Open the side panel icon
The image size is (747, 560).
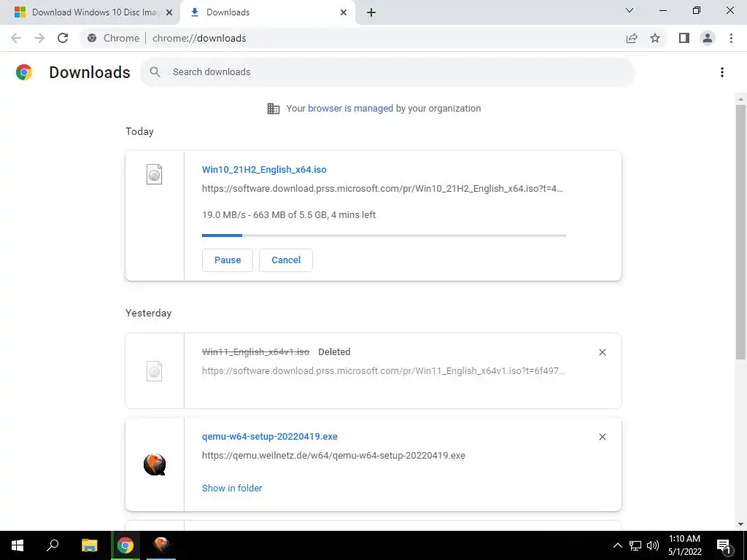[684, 38]
